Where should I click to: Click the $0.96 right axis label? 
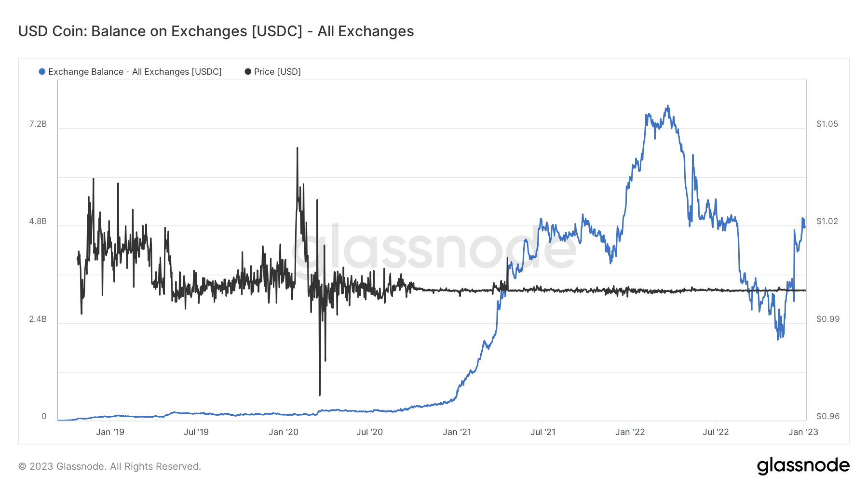pyautogui.click(x=827, y=417)
